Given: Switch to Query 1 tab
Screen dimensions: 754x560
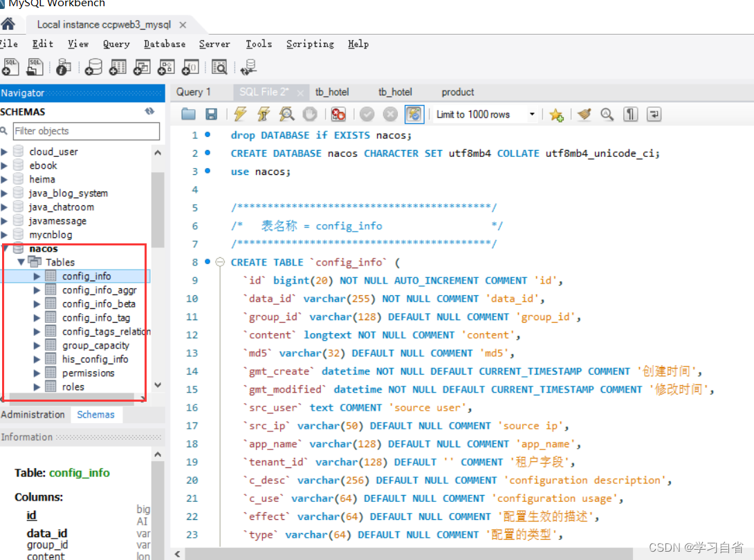Looking at the screenshot, I should [x=193, y=92].
